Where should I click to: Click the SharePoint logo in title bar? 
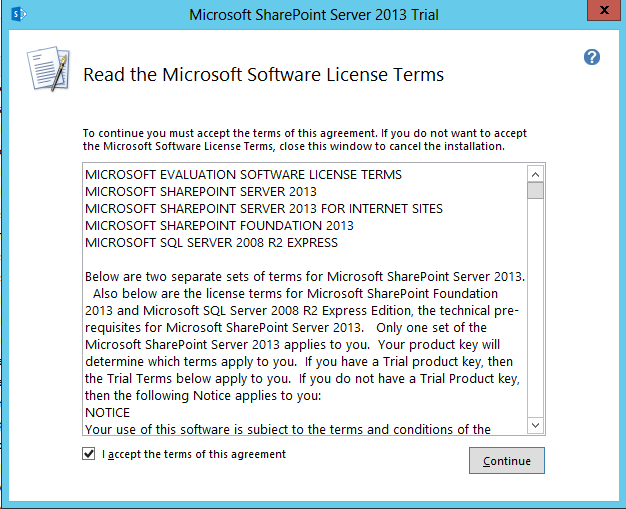(18, 14)
